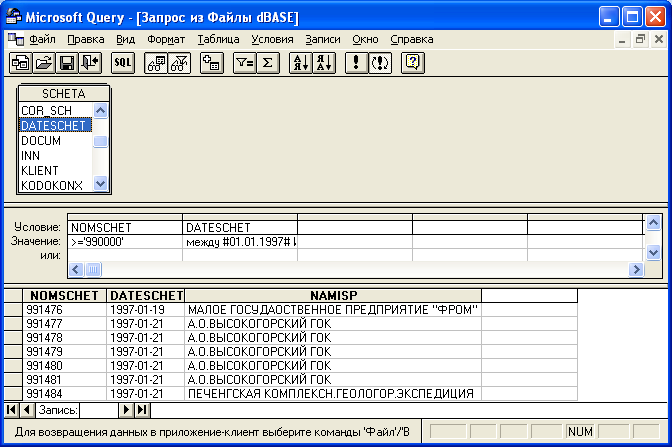Run Query Now exclamation icon

(x=357, y=63)
